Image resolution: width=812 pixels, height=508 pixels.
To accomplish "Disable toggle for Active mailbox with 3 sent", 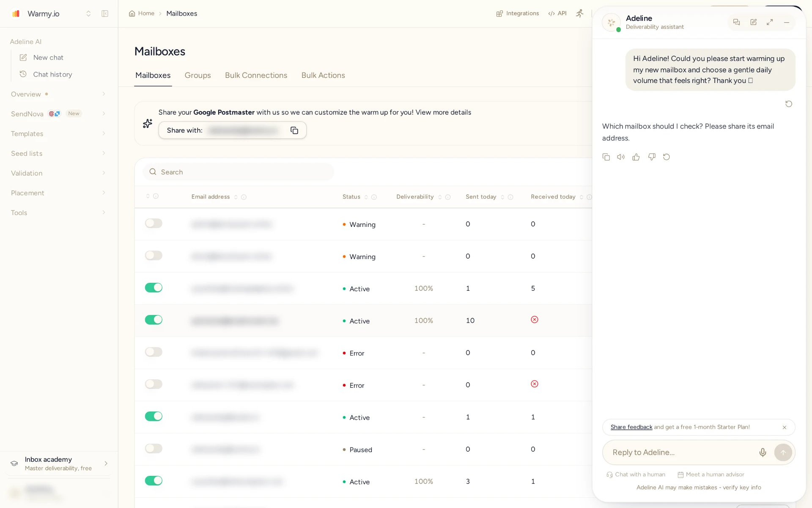I will (154, 480).
